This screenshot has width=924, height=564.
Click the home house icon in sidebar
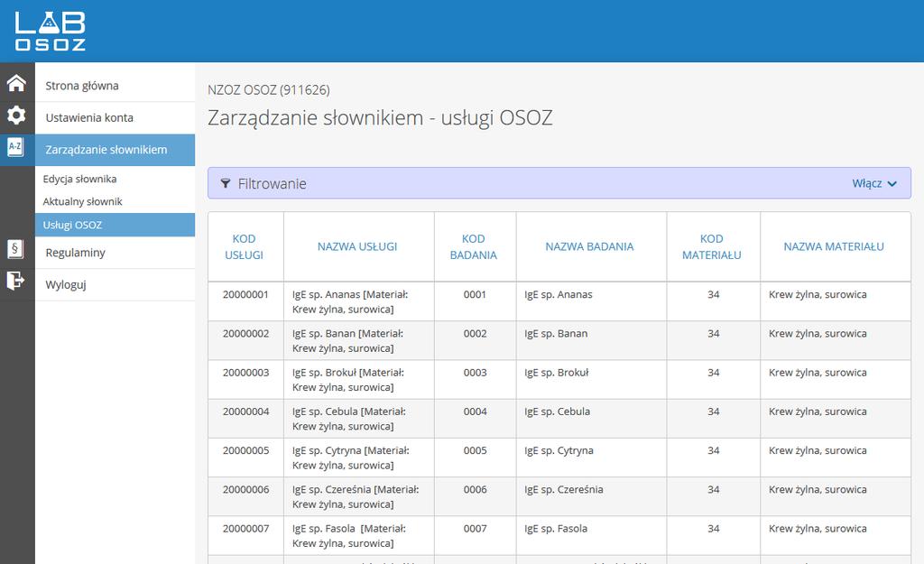click(x=16, y=83)
